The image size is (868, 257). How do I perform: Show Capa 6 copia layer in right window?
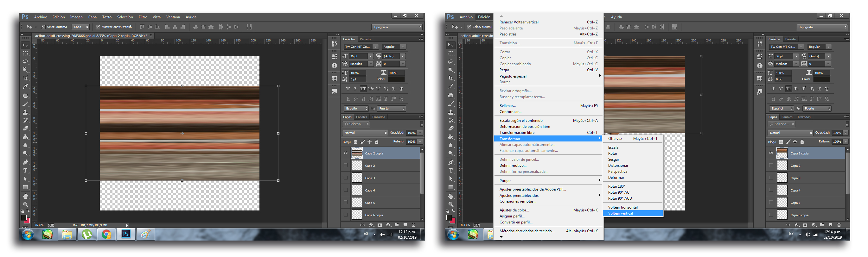[771, 215]
